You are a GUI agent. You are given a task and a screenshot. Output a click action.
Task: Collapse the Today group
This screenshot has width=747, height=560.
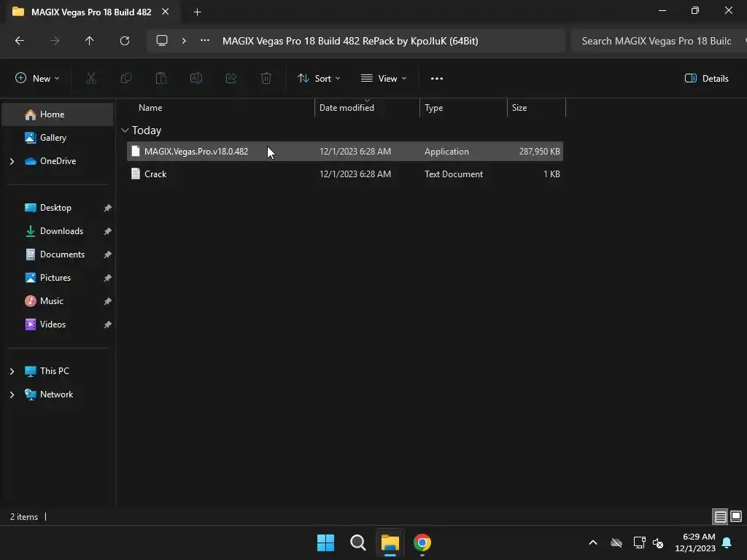point(125,131)
